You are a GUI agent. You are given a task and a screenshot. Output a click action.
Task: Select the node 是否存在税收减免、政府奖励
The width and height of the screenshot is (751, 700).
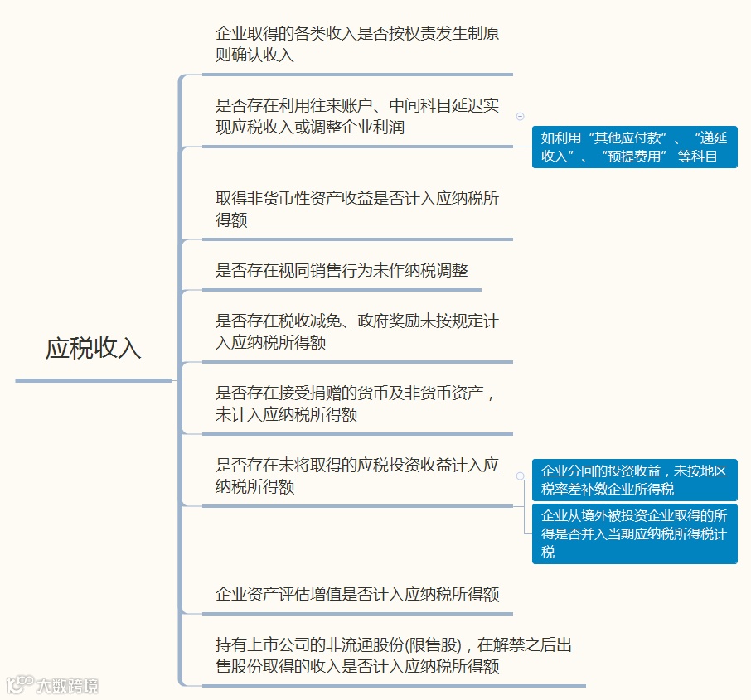click(x=357, y=331)
